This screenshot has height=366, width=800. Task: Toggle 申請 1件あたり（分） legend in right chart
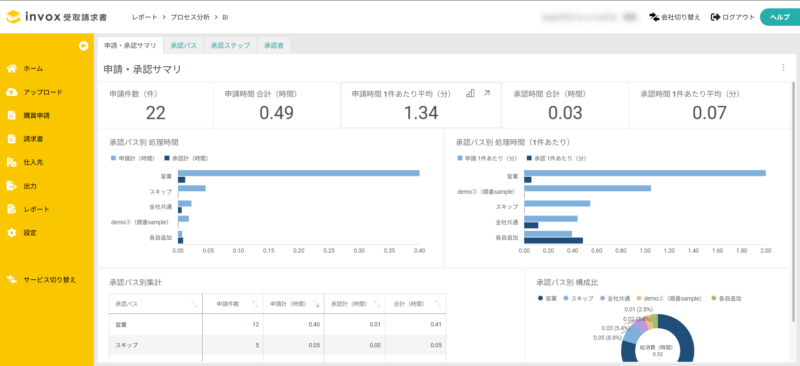tap(487, 159)
